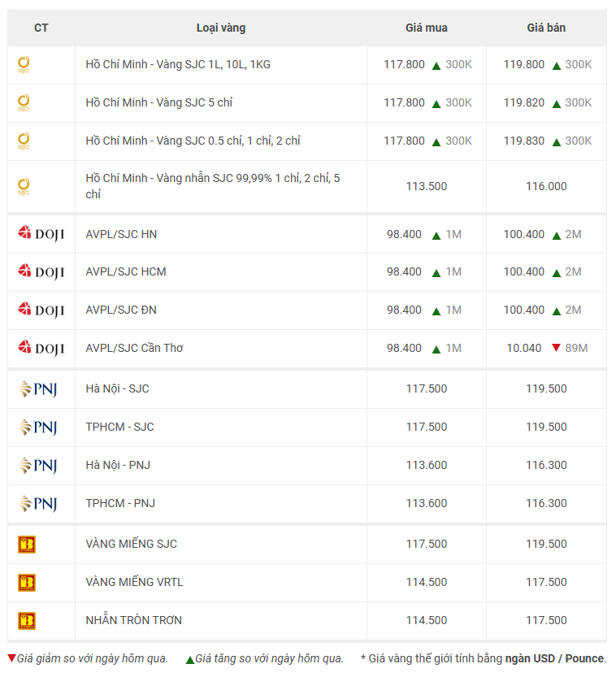
Task: Click SJC logo beside Vàng SJC 1L, 10L, 1KG
Action: pos(24,65)
